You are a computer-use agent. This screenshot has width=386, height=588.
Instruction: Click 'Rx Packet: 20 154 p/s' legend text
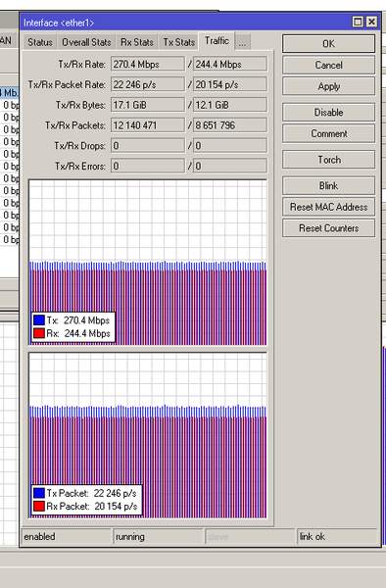point(92,507)
